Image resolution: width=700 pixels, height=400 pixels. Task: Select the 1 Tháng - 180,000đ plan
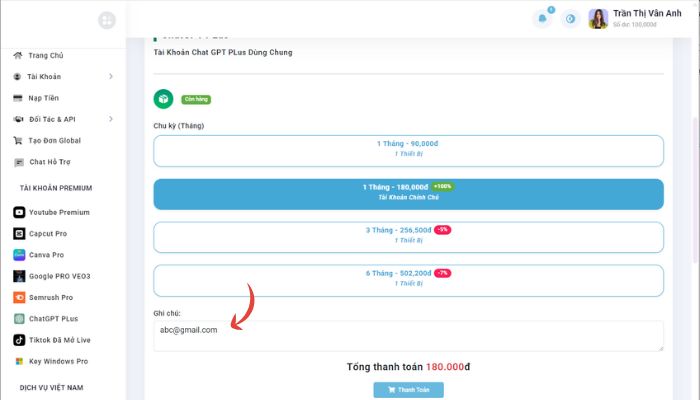pos(408,194)
